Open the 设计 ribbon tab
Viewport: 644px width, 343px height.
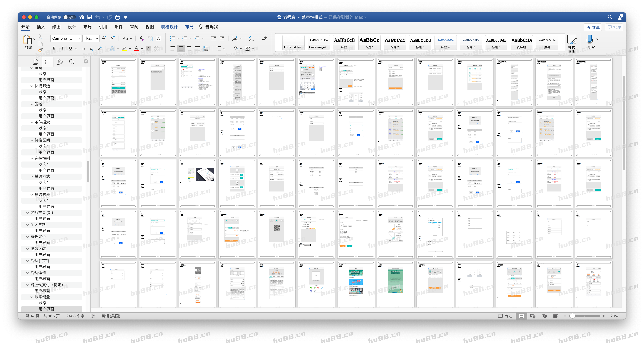(x=72, y=27)
